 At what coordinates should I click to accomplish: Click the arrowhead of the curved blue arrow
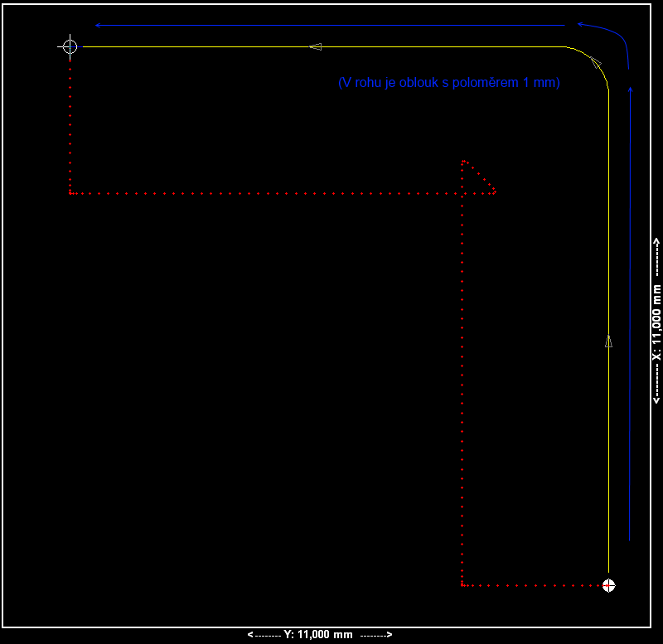[583, 25]
